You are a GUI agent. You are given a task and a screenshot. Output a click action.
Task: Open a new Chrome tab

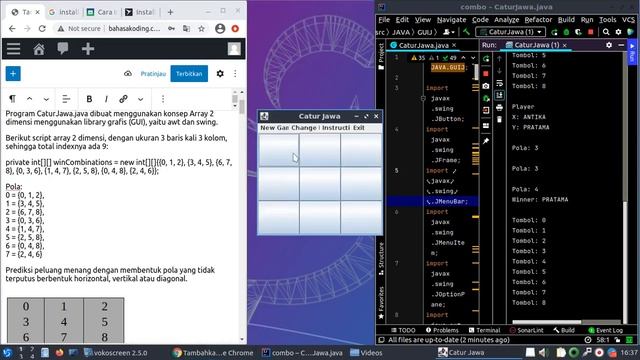[x=170, y=12]
